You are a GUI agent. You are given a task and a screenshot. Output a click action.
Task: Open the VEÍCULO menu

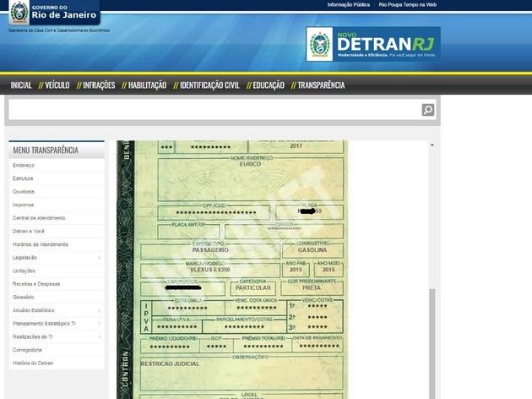(x=56, y=85)
